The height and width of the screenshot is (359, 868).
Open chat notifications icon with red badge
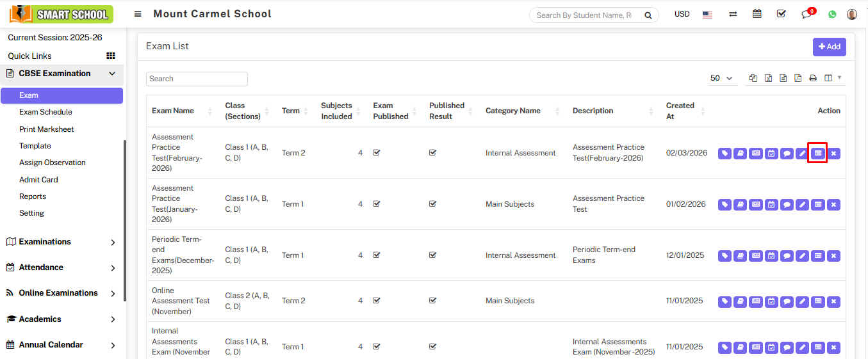(x=807, y=15)
